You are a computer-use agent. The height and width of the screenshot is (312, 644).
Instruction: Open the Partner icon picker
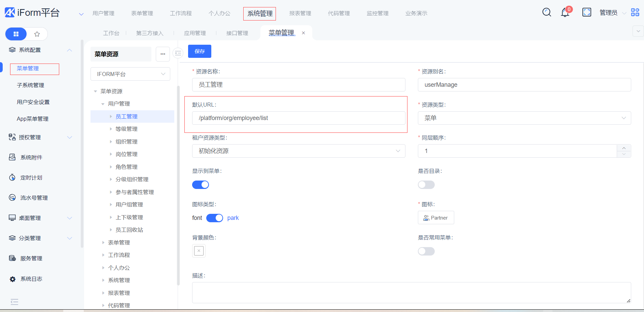click(436, 218)
